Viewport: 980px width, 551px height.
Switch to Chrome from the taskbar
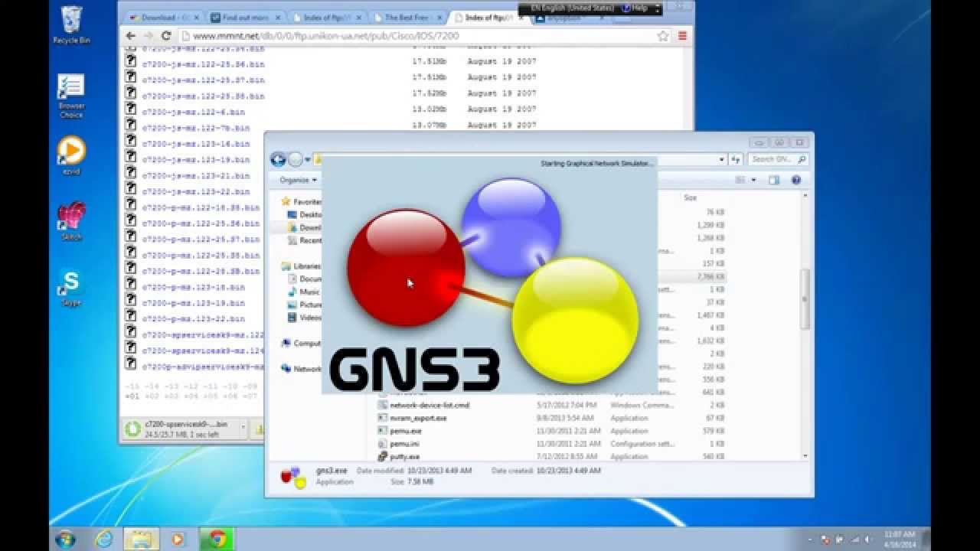[x=216, y=539]
